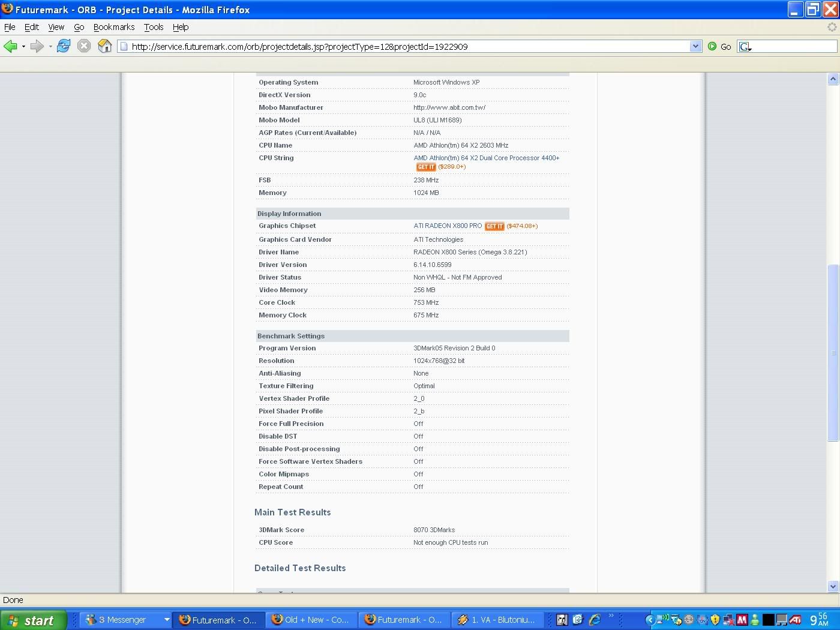Click the Forward navigation arrow
Image resolution: width=840 pixels, height=630 pixels.
point(37,46)
